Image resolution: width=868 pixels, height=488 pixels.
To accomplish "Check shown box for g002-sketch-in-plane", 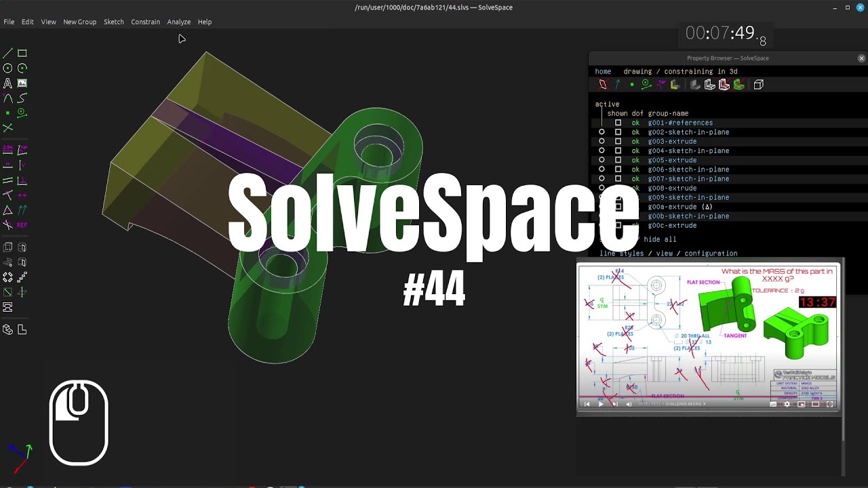I will tap(618, 132).
